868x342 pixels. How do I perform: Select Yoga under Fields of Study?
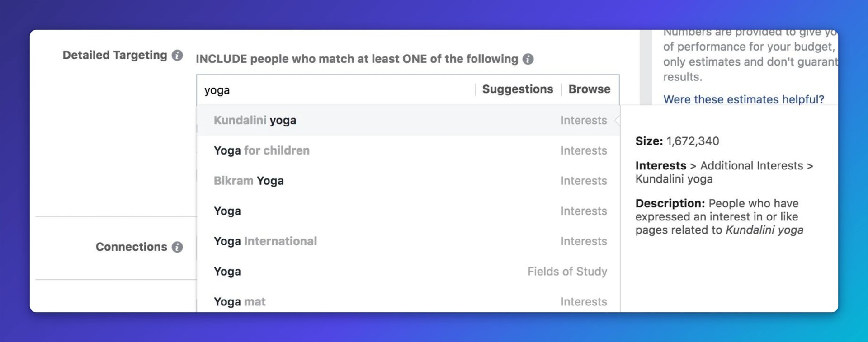[408, 272]
